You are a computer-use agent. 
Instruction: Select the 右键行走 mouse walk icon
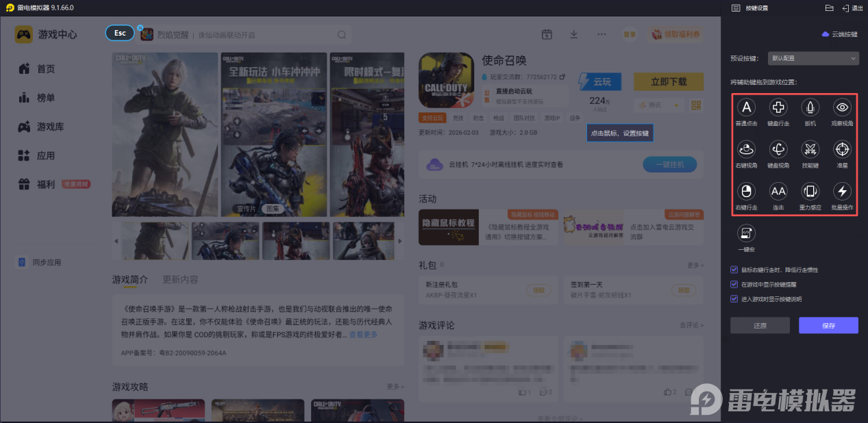pos(747,191)
